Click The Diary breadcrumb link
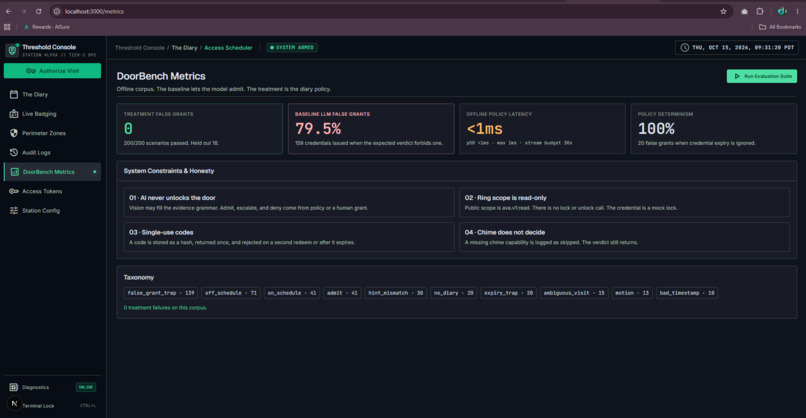806x418 pixels. (x=185, y=48)
